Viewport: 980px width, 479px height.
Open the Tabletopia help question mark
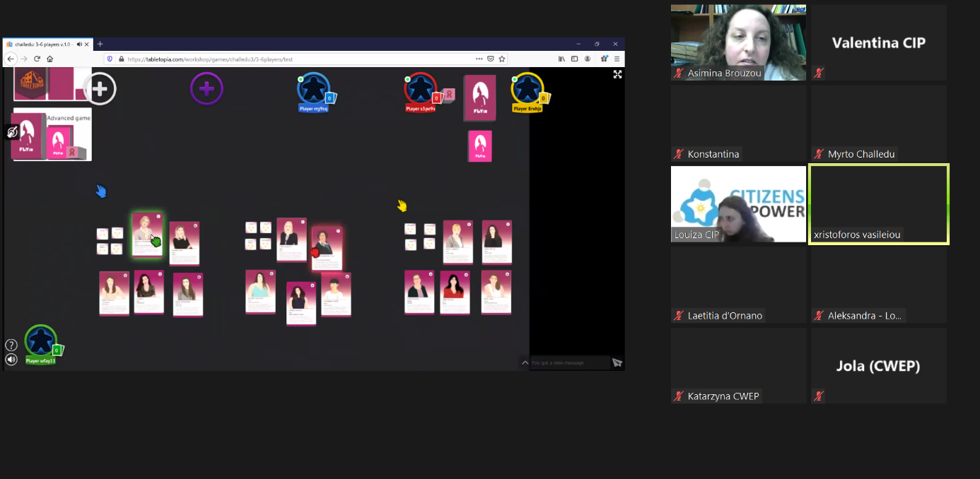tap(11, 345)
